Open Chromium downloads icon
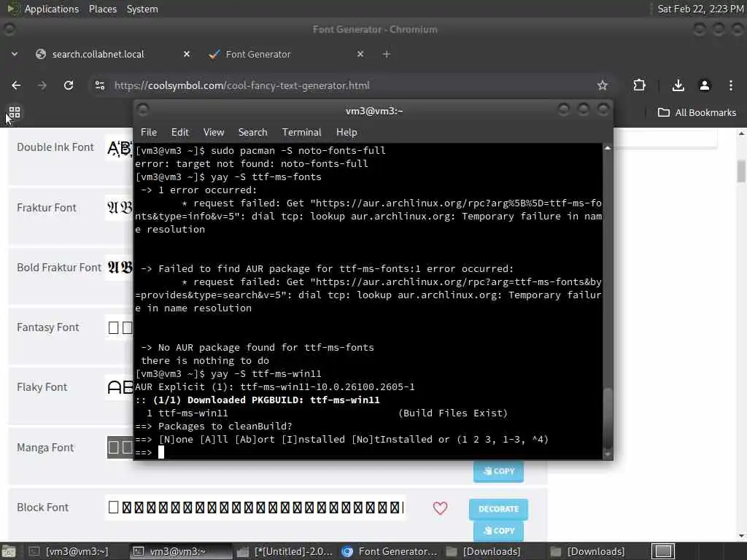This screenshot has width=747, height=560. (678, 85)
